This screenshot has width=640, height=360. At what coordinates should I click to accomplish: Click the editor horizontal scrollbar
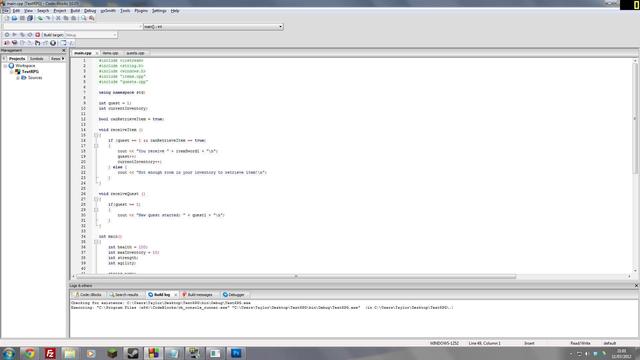(296, 276)
